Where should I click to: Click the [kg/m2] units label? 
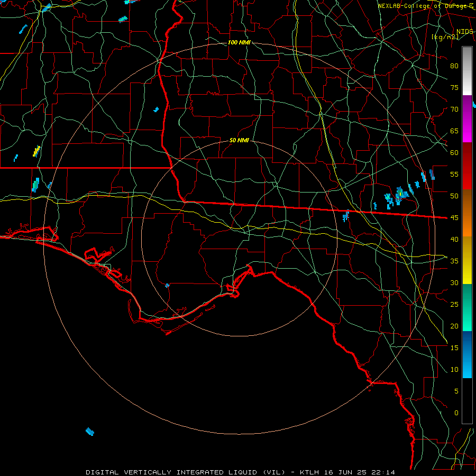[445, 37]
